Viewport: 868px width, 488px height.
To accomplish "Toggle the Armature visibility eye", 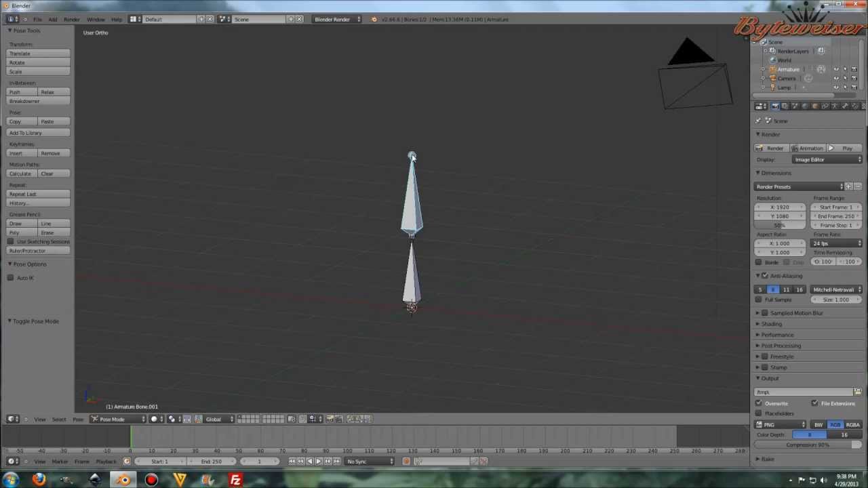I will (x=836, y=69).
